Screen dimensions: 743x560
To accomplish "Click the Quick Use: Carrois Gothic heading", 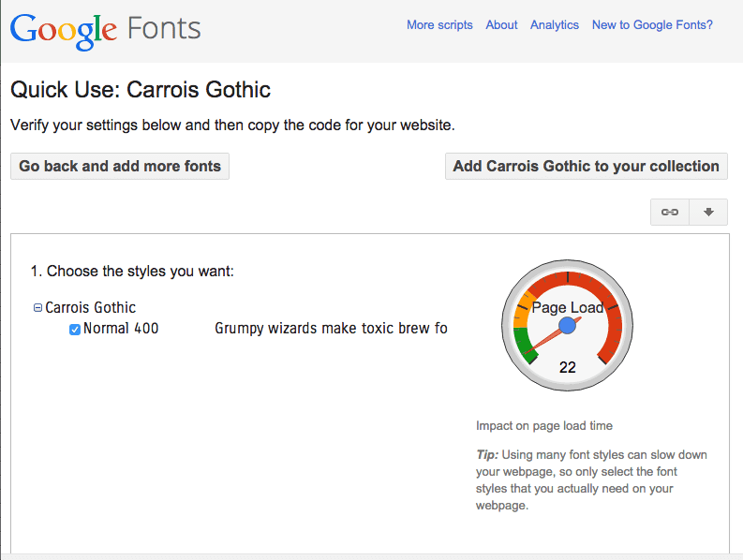I will pyautogui.click(x=141, y=90).
